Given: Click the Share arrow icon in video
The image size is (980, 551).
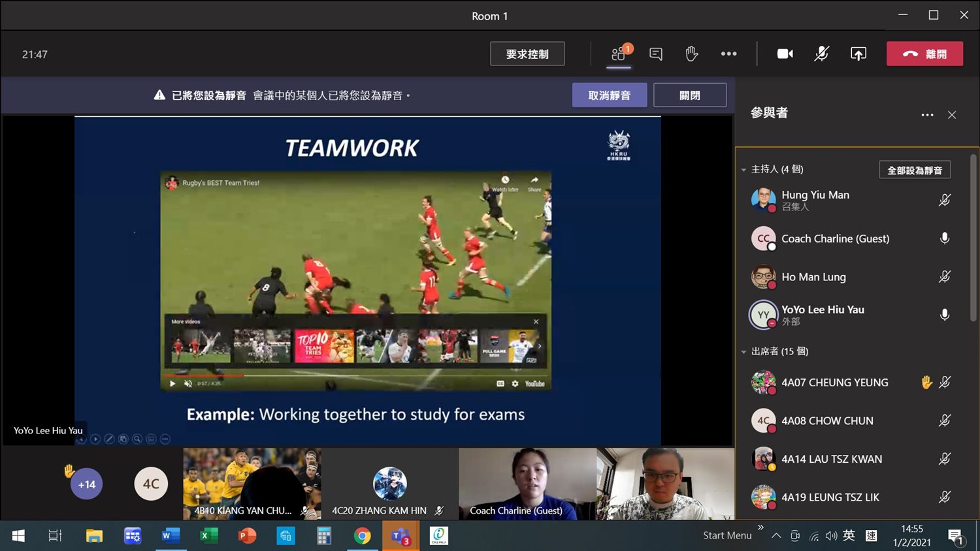Looking at the screenshot, I should point(534,180).
